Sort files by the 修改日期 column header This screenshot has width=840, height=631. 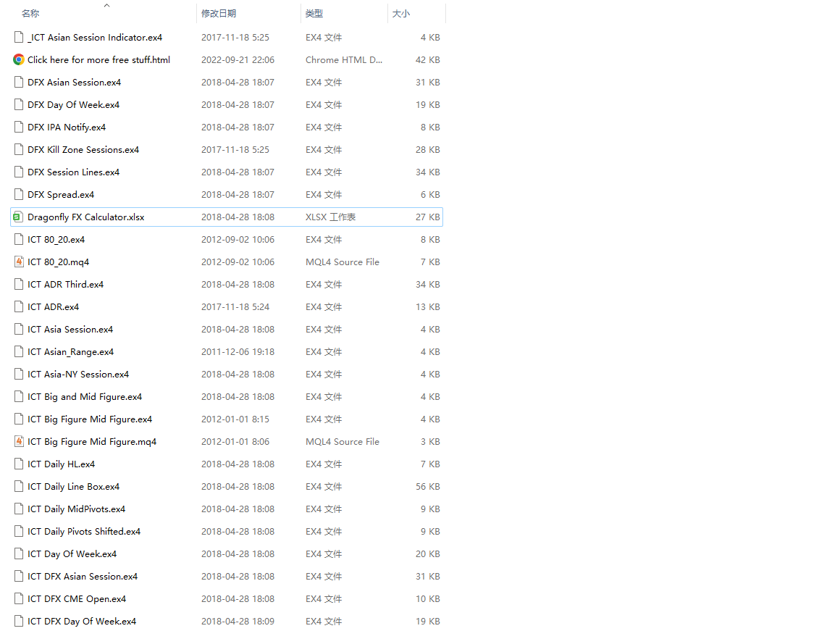click(219, 14)
